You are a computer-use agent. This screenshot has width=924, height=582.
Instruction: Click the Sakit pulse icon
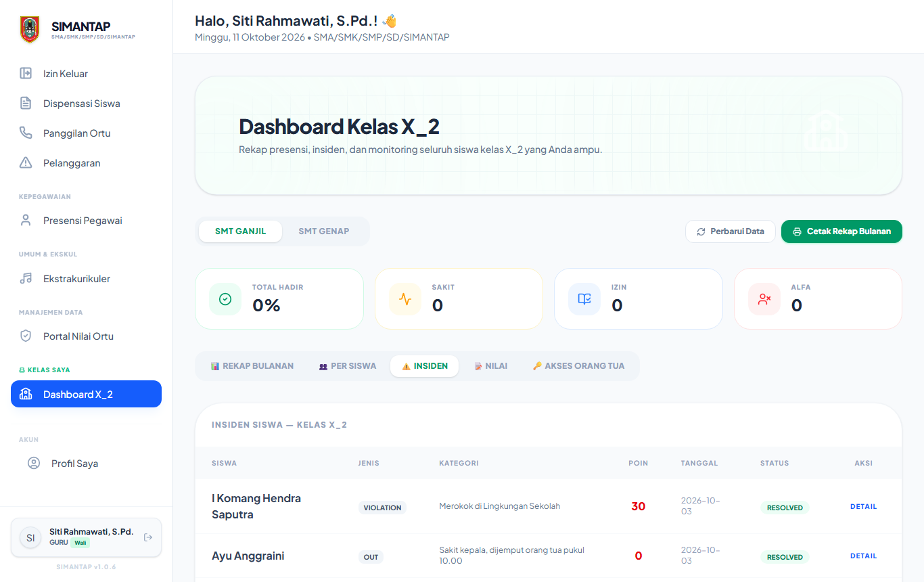405,299
